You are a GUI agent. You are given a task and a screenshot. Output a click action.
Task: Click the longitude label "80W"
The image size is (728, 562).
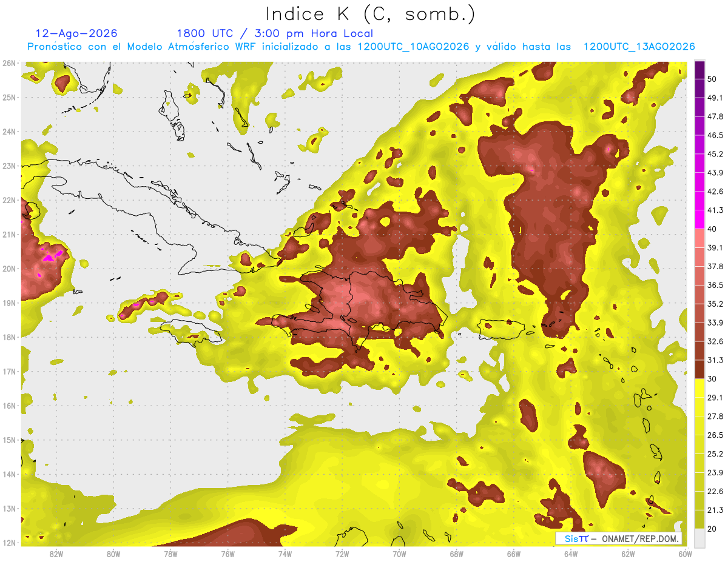(113, 554)
